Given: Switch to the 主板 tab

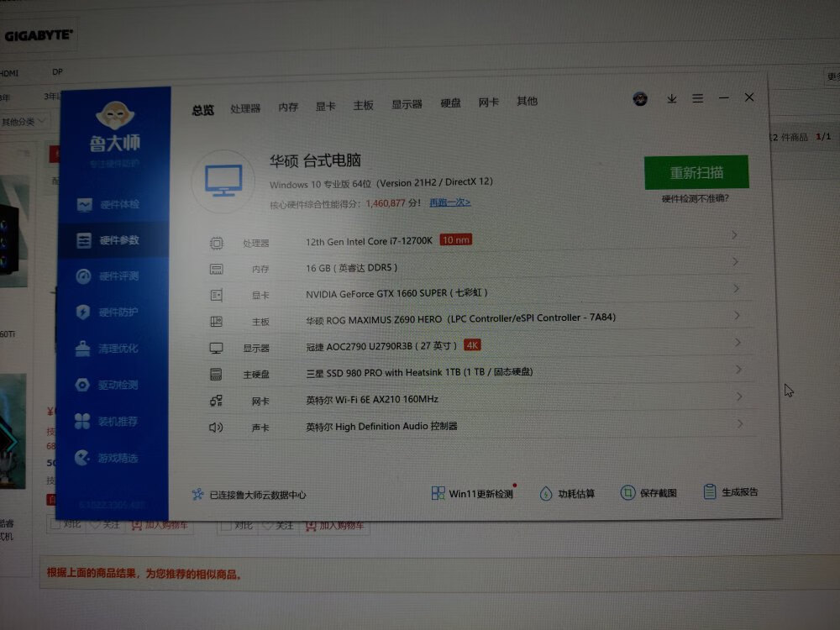Looking at the screenshot, I should coord(363,106).
